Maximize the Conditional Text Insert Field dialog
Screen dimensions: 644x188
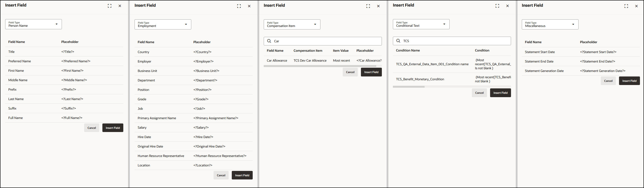click(x=497, y=6)
